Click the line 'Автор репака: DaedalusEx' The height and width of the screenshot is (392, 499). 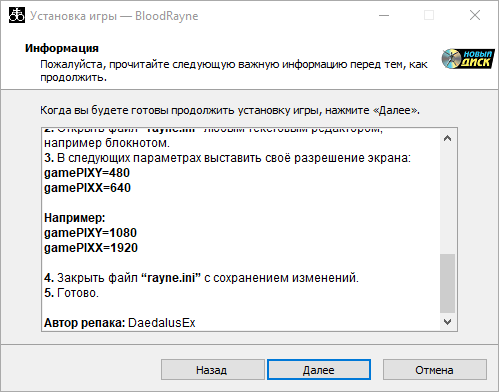tap(120, 323)
